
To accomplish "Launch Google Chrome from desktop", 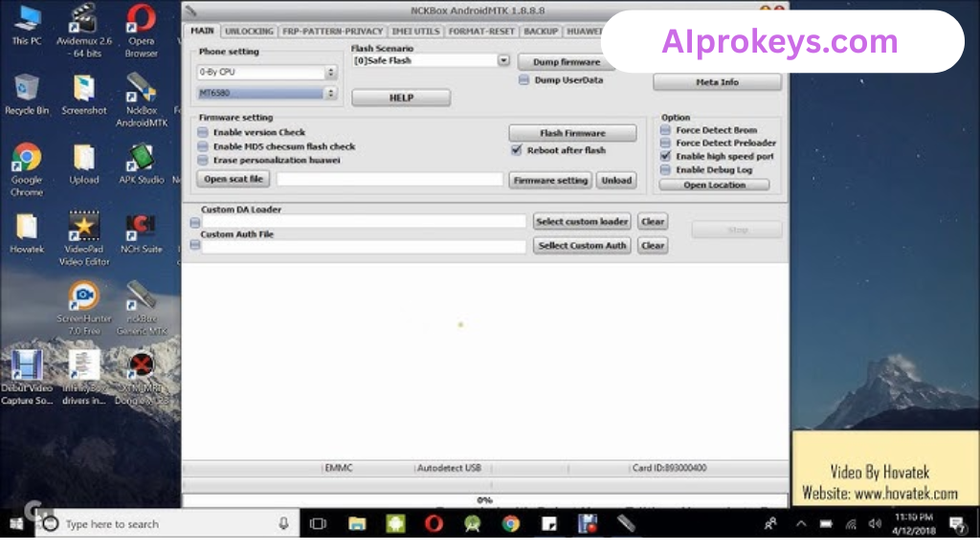I will pos(26,170).
